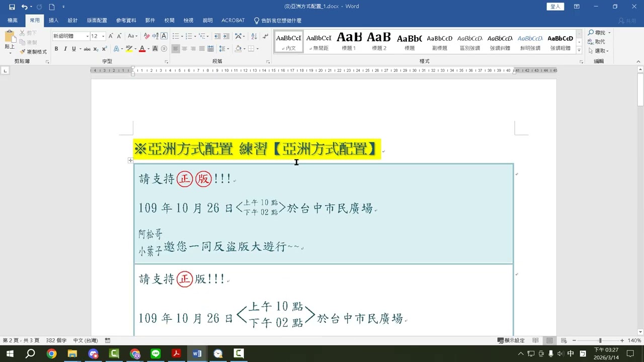Screen dimensions: 644x362
Task: Toggle Italic formatting
Action: click(65, 49)
